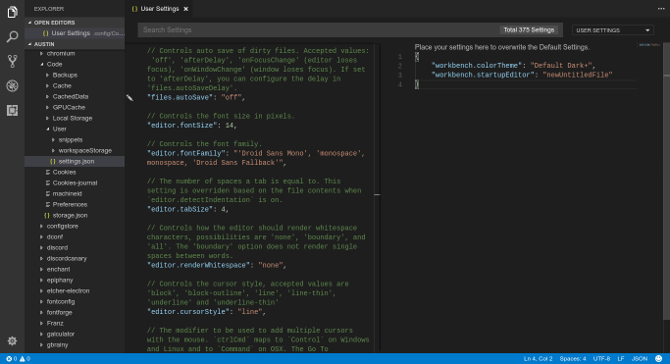670x364 pixels.
Task: Expand the fontconfig folder
Action: [75, 302]
